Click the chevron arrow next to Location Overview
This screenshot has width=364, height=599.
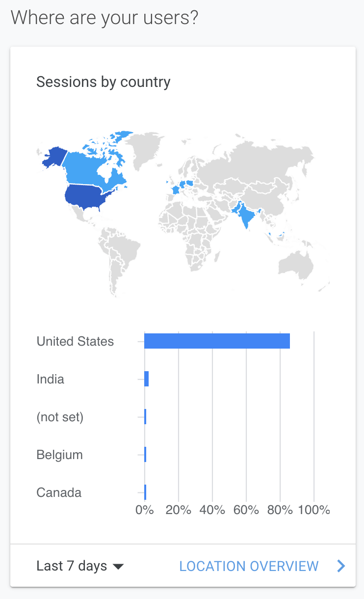(341, 566)
